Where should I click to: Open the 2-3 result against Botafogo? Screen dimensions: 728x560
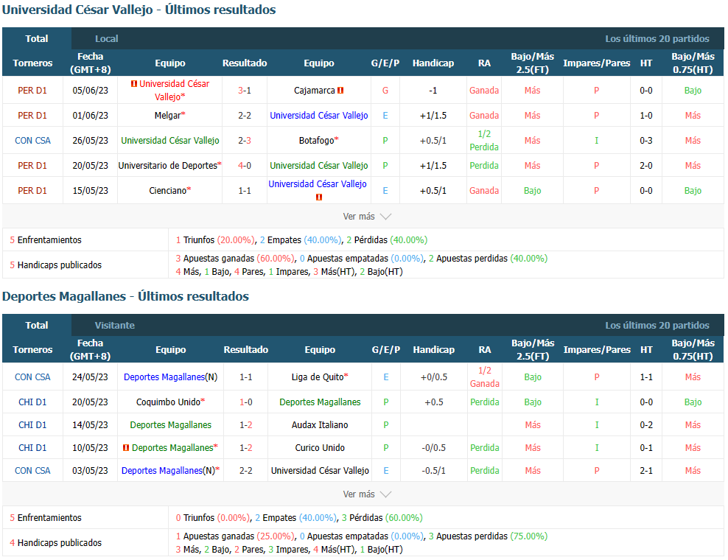coord(245,141)
